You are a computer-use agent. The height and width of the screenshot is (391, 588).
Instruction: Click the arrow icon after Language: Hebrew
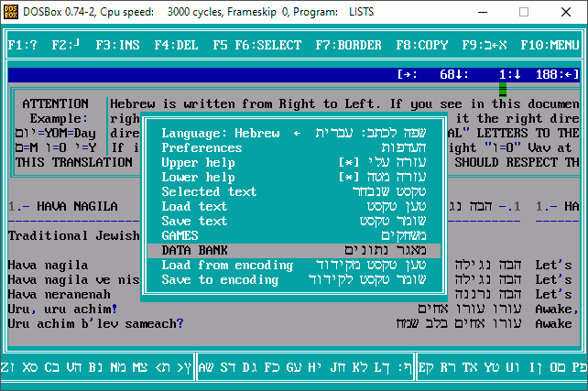pos(298,133)
